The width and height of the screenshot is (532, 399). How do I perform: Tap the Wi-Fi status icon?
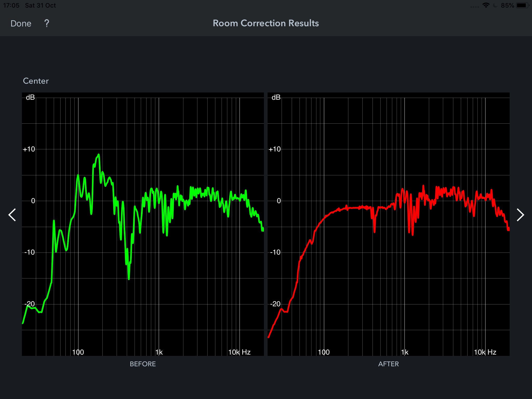[486, 5]
